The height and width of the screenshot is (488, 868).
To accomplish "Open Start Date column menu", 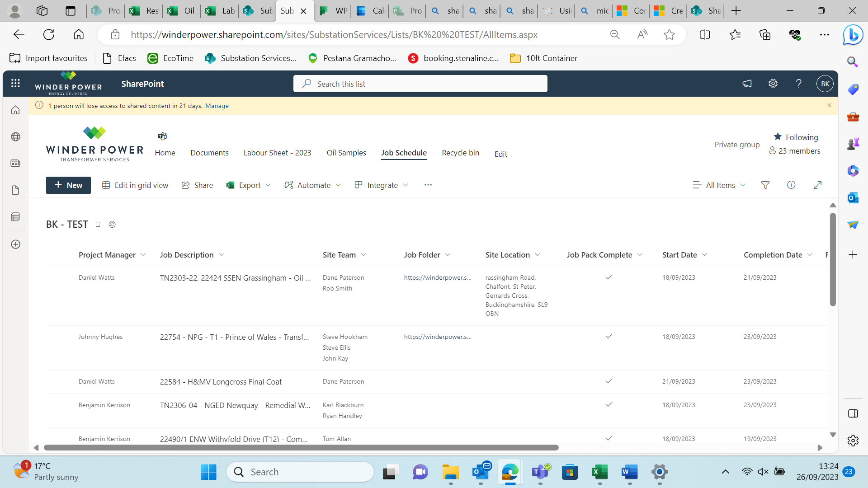I will [x=705, y=255].
